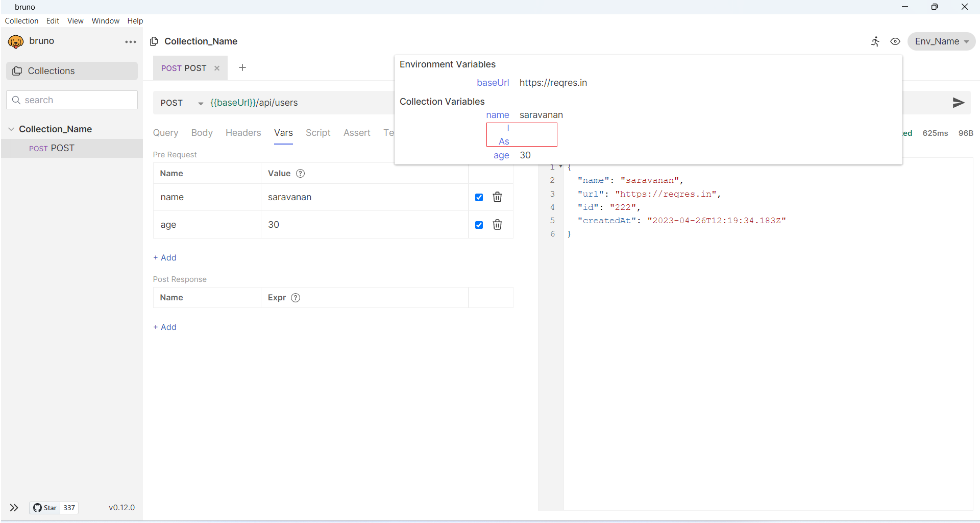Viewport: 980px width, 523px height.
Task: Delete the age variable row
Action: pos(497,225)
